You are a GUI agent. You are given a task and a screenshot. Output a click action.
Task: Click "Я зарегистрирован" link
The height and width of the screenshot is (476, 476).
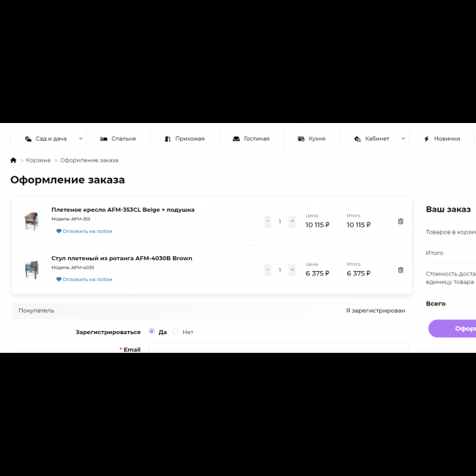click(x=375, y=310)
